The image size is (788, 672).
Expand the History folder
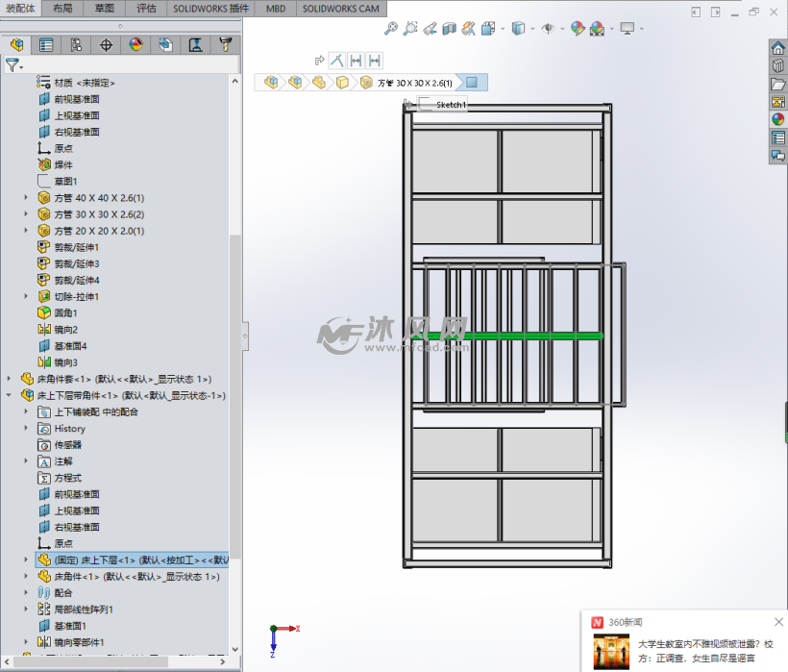(x=26, y=428)
